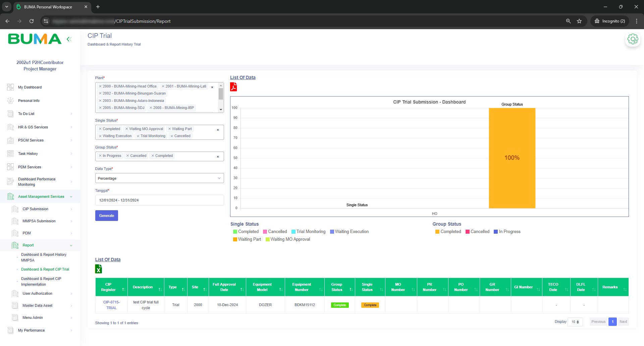Click the Tanggal date range field
The height and width of the screenshot is (346, 644).
click(159, 200)
